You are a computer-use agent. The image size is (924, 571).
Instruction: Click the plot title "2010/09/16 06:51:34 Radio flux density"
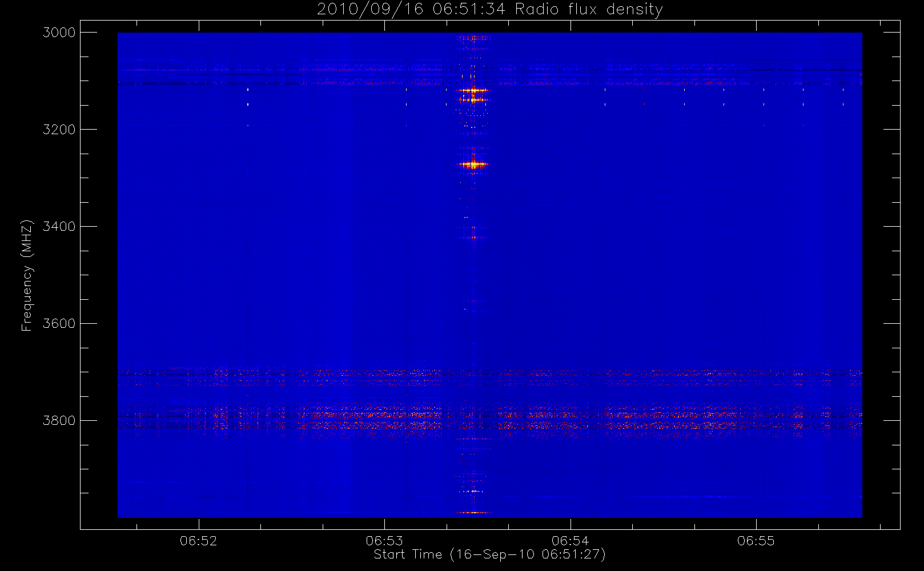click(490, 9)
